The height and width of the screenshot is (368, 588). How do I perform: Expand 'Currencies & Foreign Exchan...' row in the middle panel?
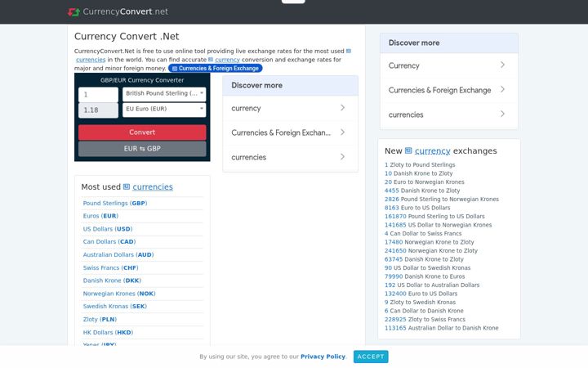pyautogui.click(x=290, y=132)
